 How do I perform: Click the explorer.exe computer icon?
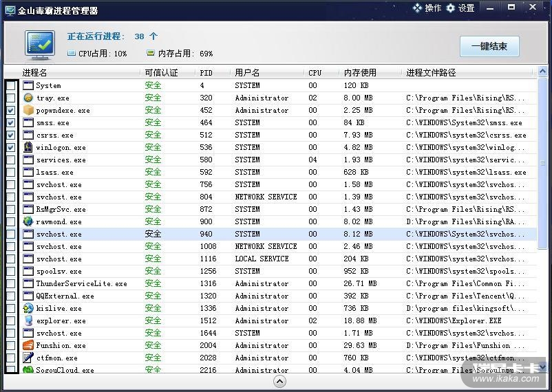(x=28, y=320)
